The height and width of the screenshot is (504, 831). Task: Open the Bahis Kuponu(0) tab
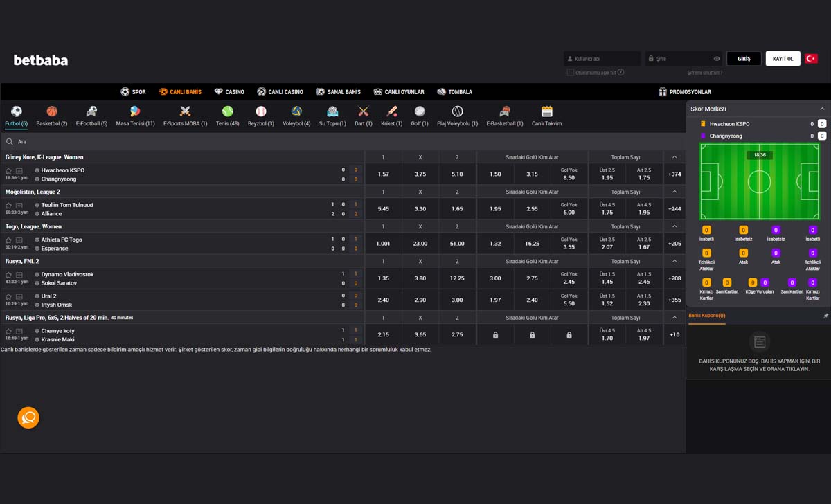coord(706,316)
